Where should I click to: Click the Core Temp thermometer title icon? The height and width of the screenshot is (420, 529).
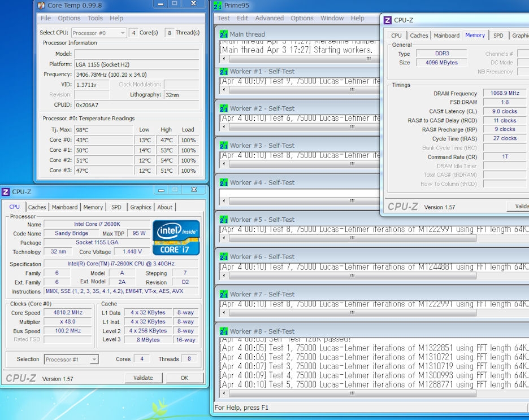pyautogui.click(x=41, y=6)
